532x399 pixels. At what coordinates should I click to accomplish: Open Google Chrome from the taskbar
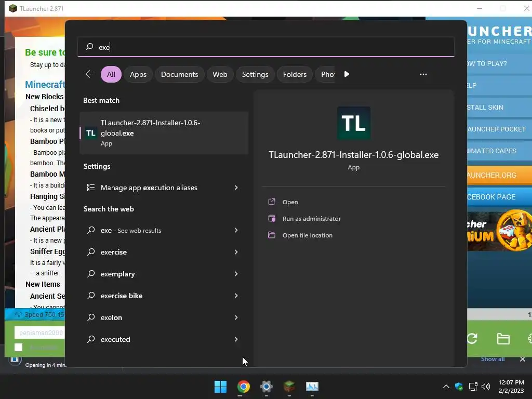[243, 387]
